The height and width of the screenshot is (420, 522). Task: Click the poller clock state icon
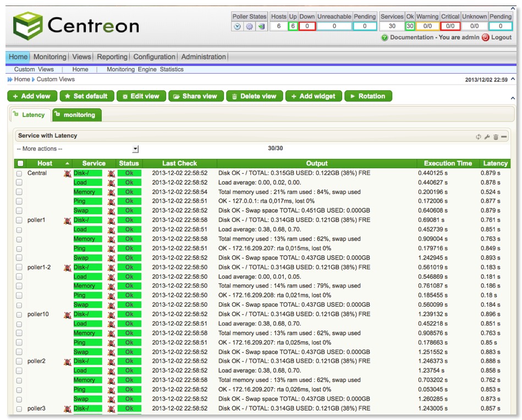(237, 26)
